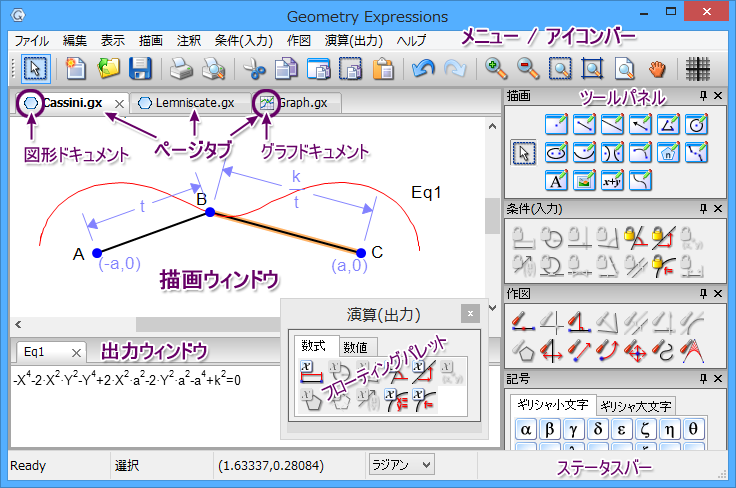Select the Draw Point tool
The height and width of the screenshot is (488, 736).
(x=558, y=125)
